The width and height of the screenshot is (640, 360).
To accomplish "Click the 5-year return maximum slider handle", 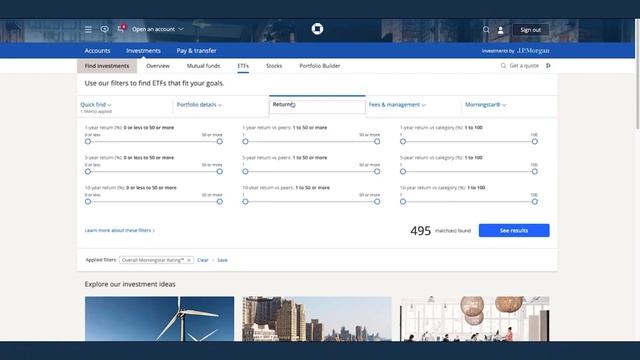I will (x=220, y=172).
